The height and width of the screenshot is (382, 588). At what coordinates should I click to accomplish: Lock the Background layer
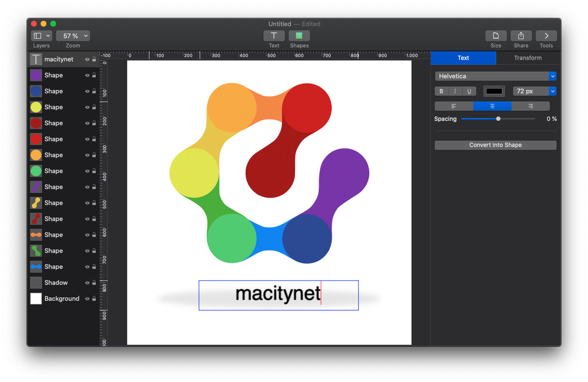click(94, 299)
